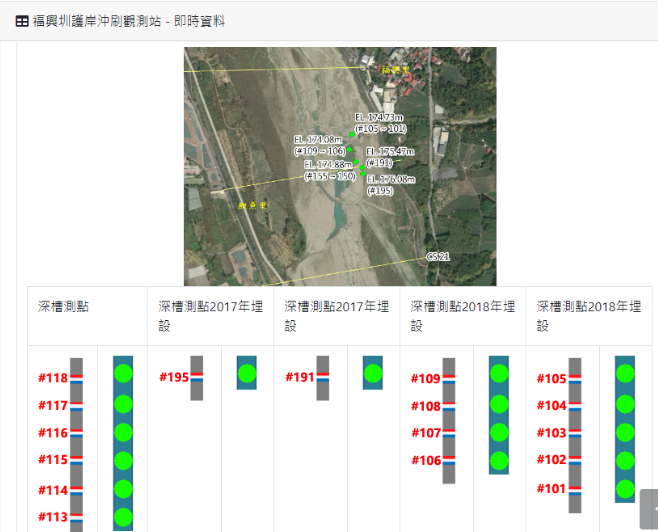Click the green status light for #109
The height and width of the screenshot is (532, 658).
coord(499,373)
